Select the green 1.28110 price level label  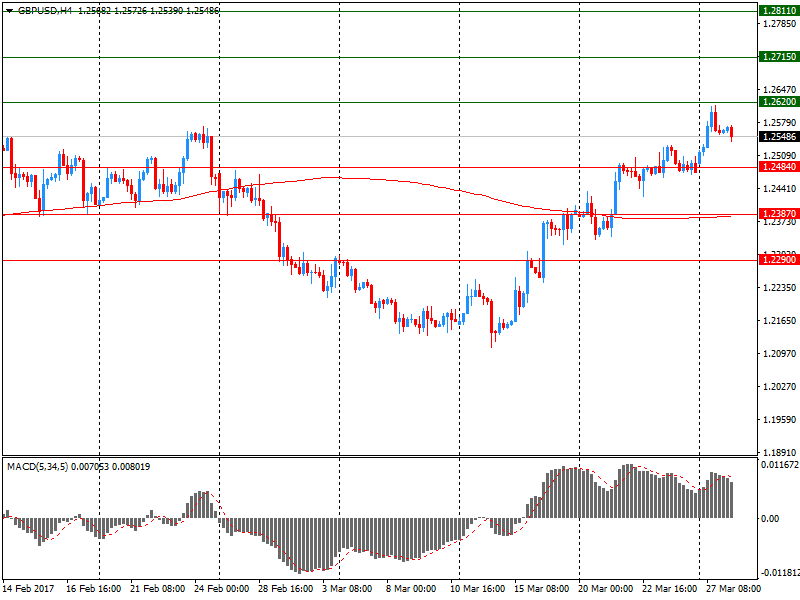click(778, 10)
